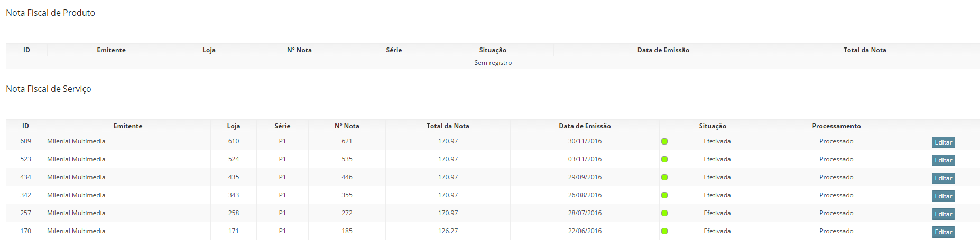Edit the invoice numbered 355
This screenshot has height=249, width=980.
point(943,196)
